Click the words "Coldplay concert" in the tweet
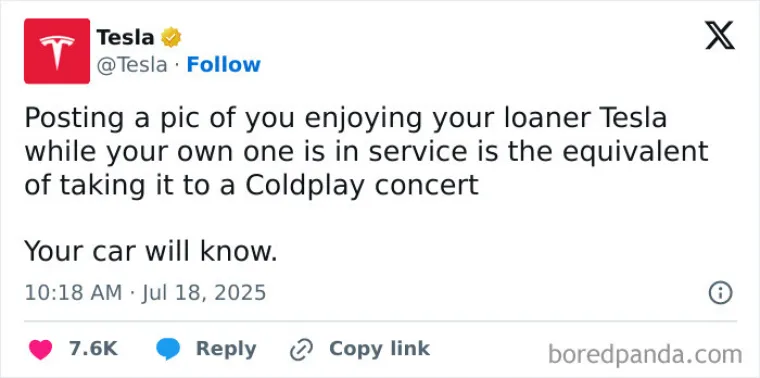The width and height of the screenshot is (760, 378). 362,185
